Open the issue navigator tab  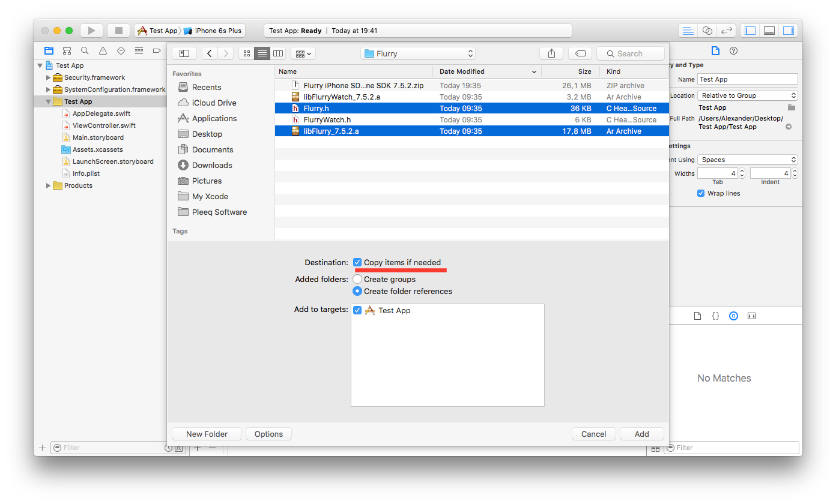pyautogui.click(x=103, y=51)
